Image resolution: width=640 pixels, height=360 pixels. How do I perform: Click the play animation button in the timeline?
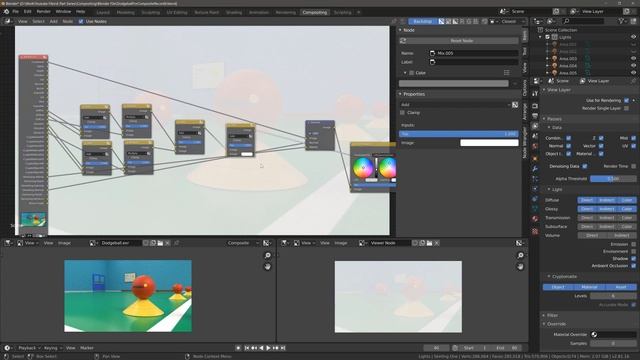click(268, 348)
